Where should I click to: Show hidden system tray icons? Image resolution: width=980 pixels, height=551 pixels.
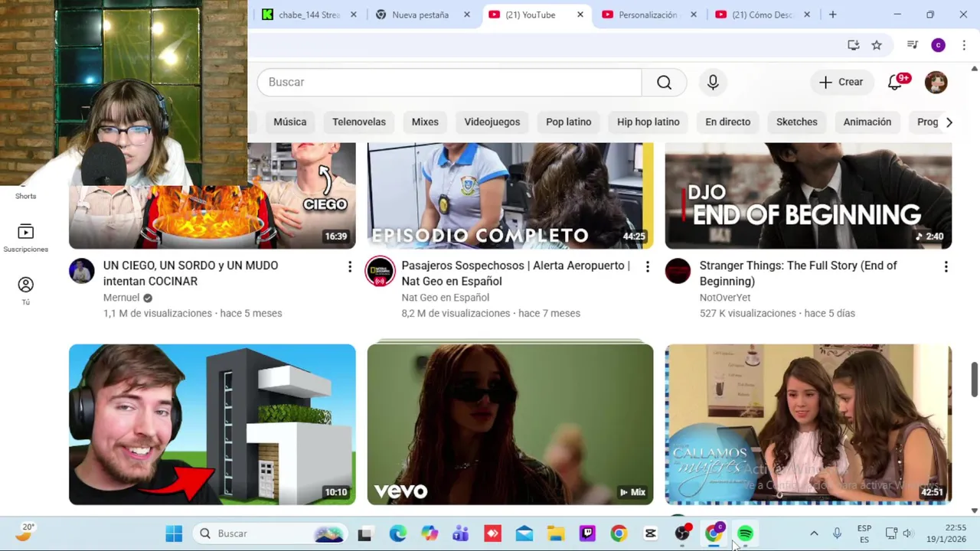pyautogui.click(x=814, y=533)
